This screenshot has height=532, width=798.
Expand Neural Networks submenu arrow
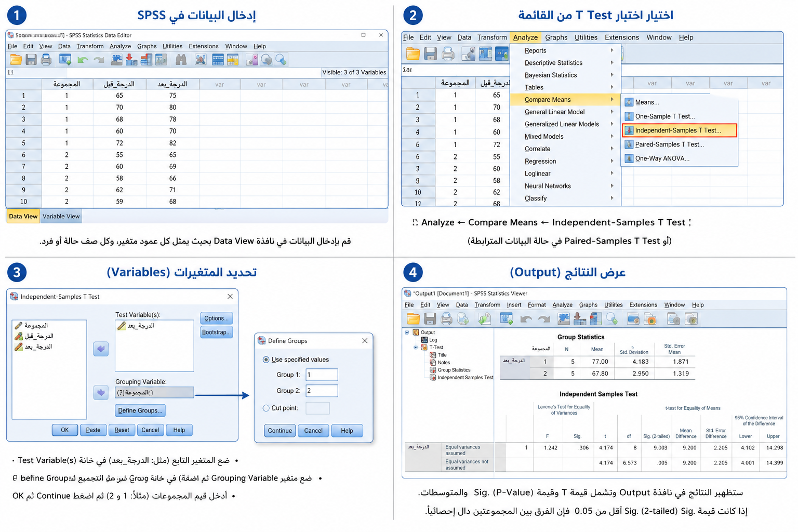612,186
